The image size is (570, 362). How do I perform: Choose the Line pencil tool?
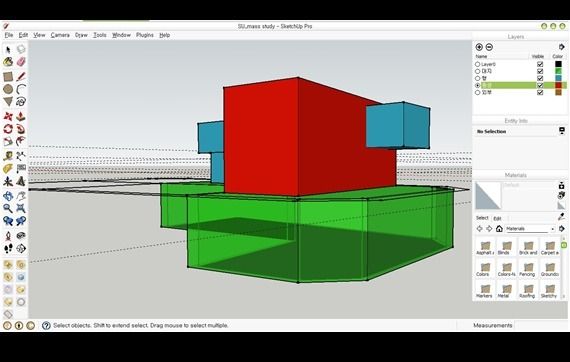[21, 76]
